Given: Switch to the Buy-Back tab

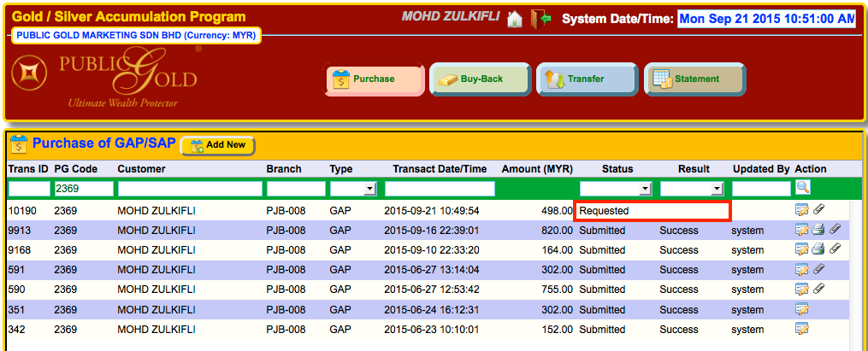Looking at the screenshot, I should pos(478,79).
